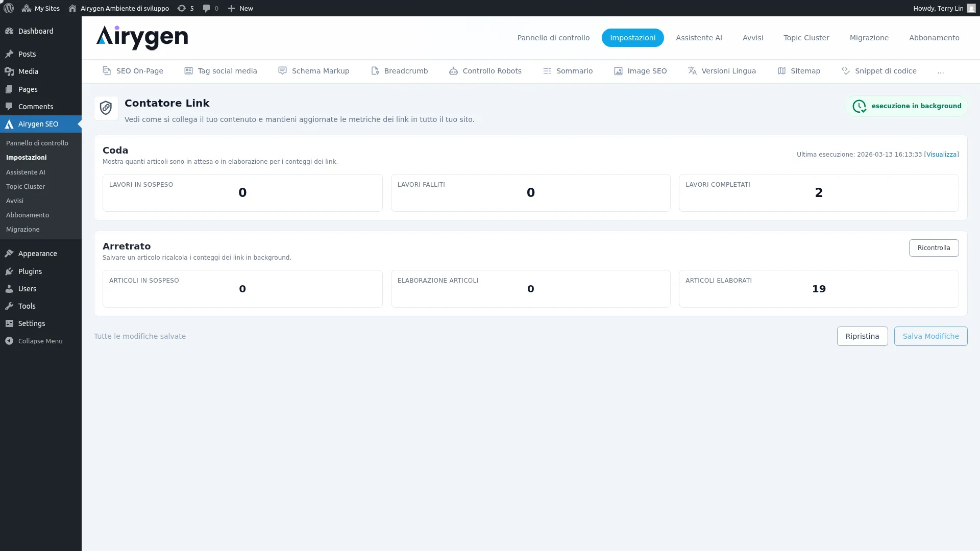Click the Sommario list icon
The width and height of the screenshot is (980, 551).
pyautogui.click(x=547, y=71)
